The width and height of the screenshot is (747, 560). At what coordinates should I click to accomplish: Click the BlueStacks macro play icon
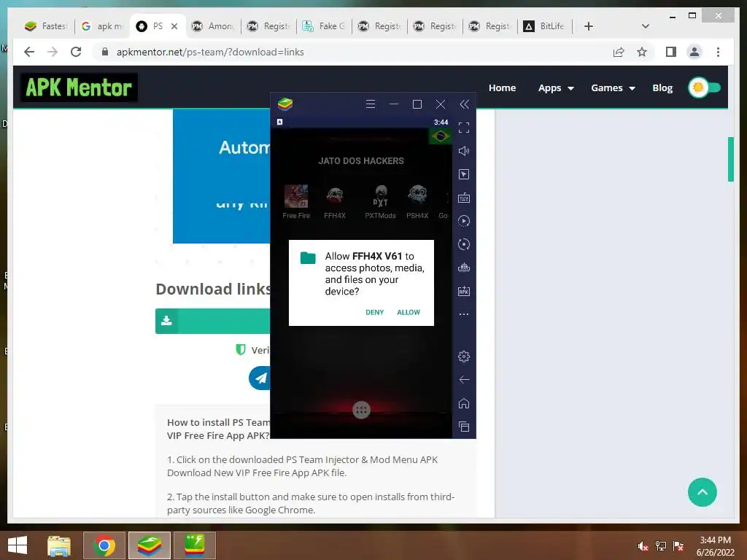coord(463,221)
